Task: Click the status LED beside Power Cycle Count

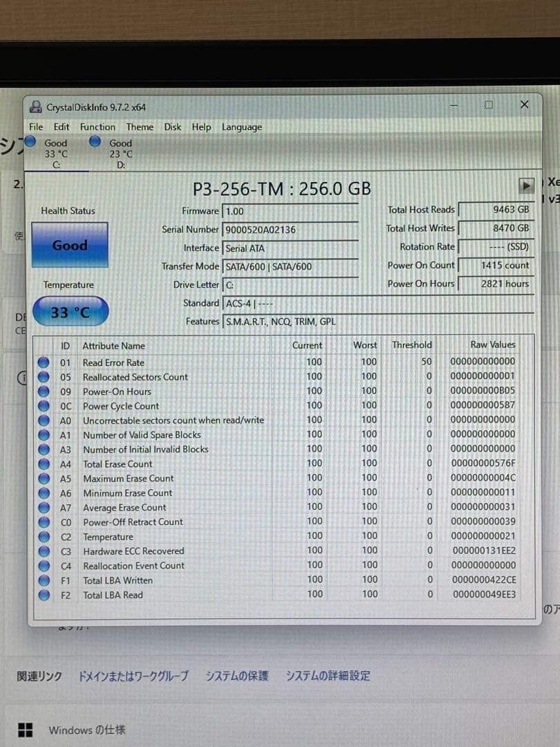Action: pyautogui.click(x=44, y=405)
